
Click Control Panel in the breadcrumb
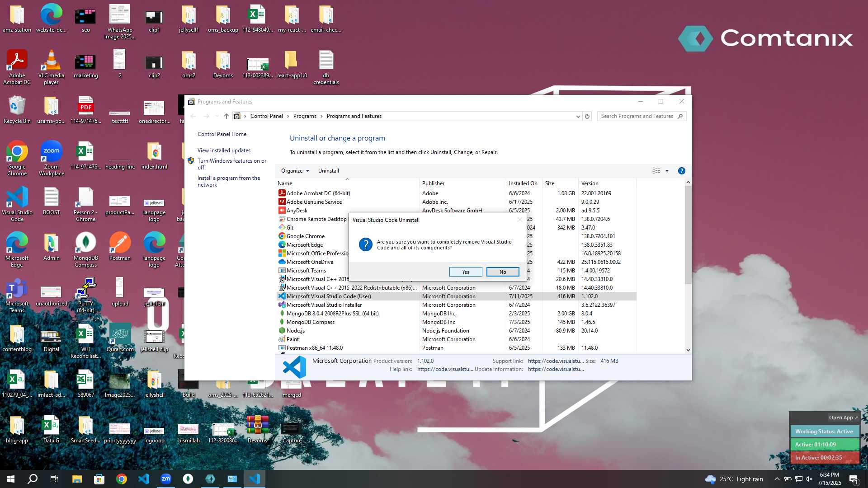267,116
